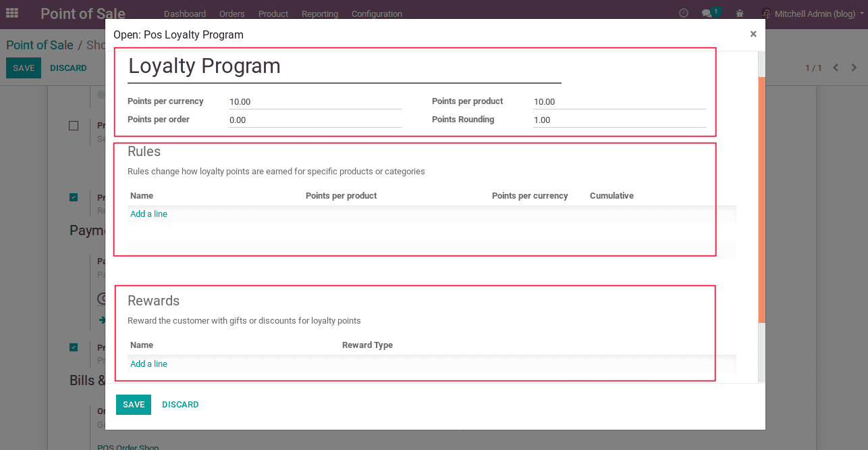868x450 pixels.
Task: Click the dialog vertical scrollbar
Action: (762, 199)
